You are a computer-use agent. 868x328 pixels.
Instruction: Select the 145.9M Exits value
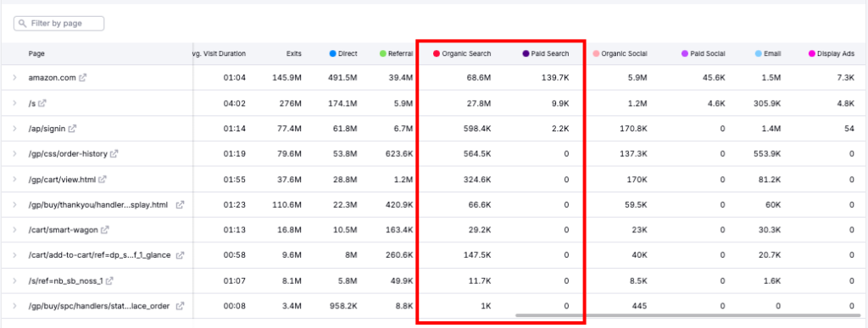coord(287,78)
